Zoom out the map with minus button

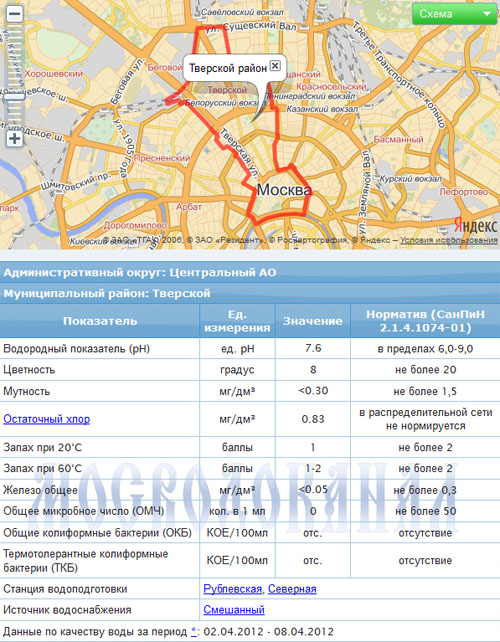(x=15, y=14)
